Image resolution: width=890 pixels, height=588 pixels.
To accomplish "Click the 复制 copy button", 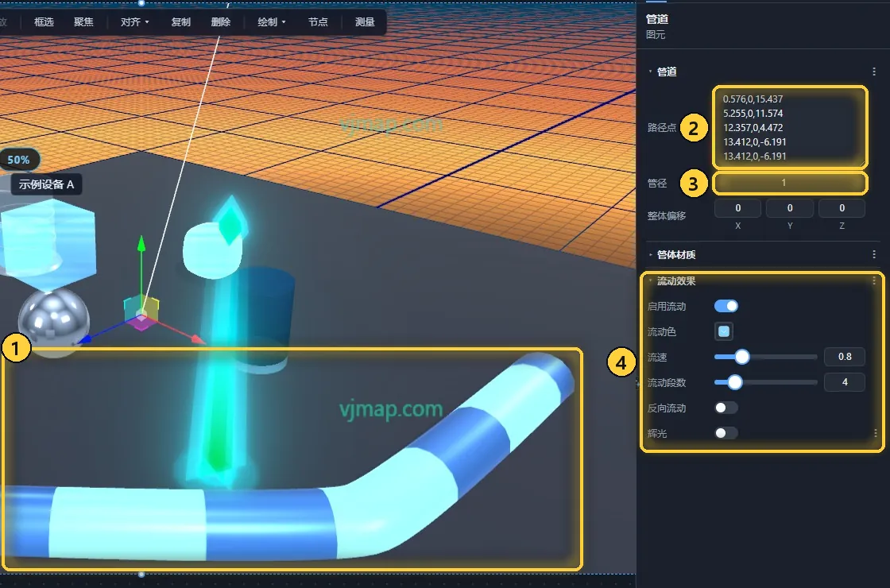I will point(180,22).
